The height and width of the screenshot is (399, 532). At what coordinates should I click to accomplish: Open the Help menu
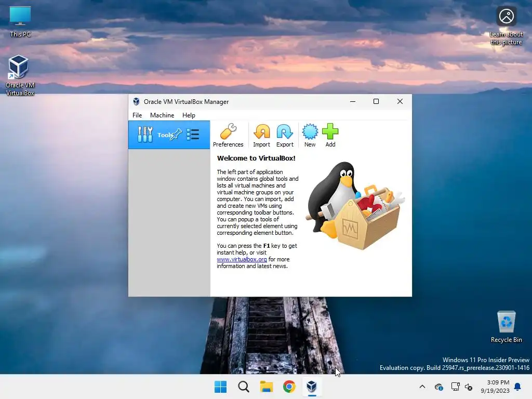(189, 115)
